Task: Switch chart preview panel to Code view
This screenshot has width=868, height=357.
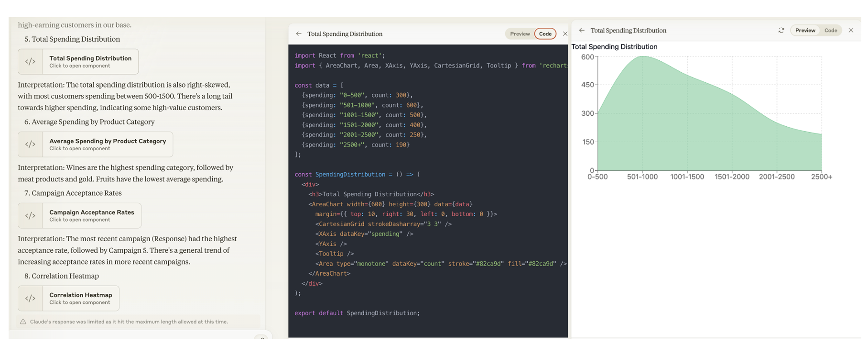Action: click(x=830, y=31)
